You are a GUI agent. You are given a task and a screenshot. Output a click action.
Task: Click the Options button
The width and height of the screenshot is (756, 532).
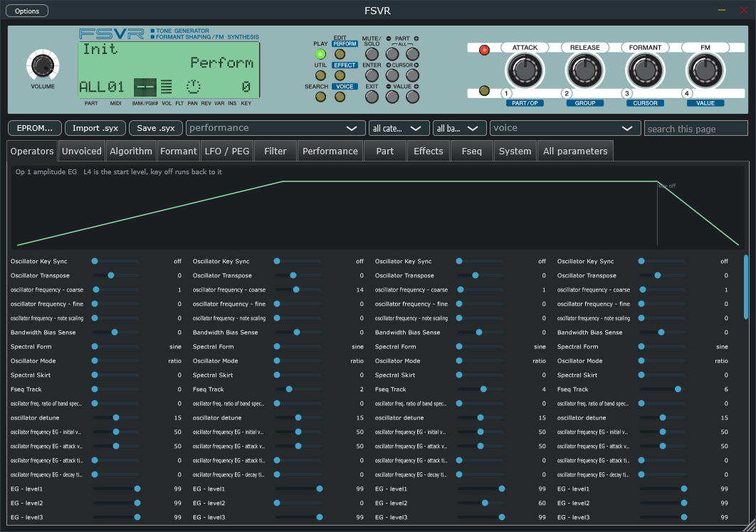point(27,11)
